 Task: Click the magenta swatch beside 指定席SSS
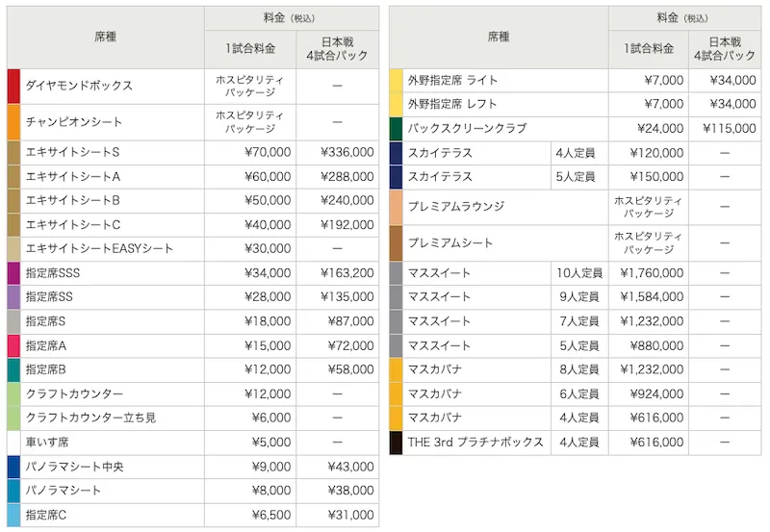coord(13,273)
